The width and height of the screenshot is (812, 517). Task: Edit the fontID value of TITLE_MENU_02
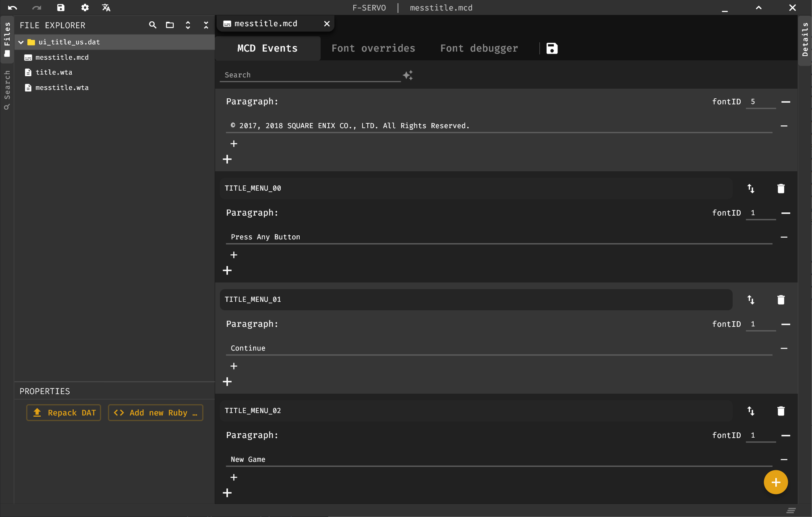[760, 435]
